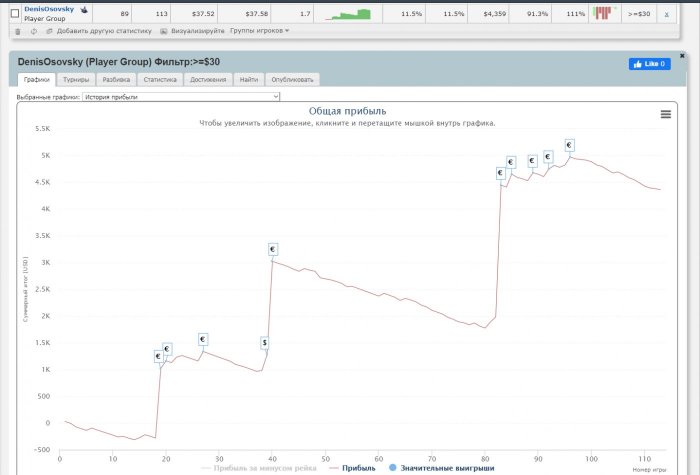Click the euro marker near game 85
Viewport: 700px width, 475px height.
(511, 162)
